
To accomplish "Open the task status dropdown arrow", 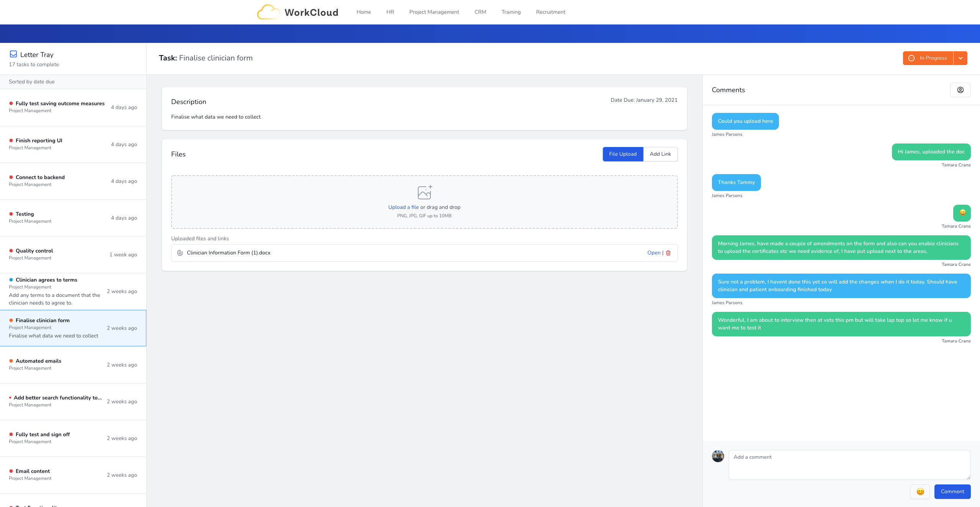I will (x=960, y=58).
